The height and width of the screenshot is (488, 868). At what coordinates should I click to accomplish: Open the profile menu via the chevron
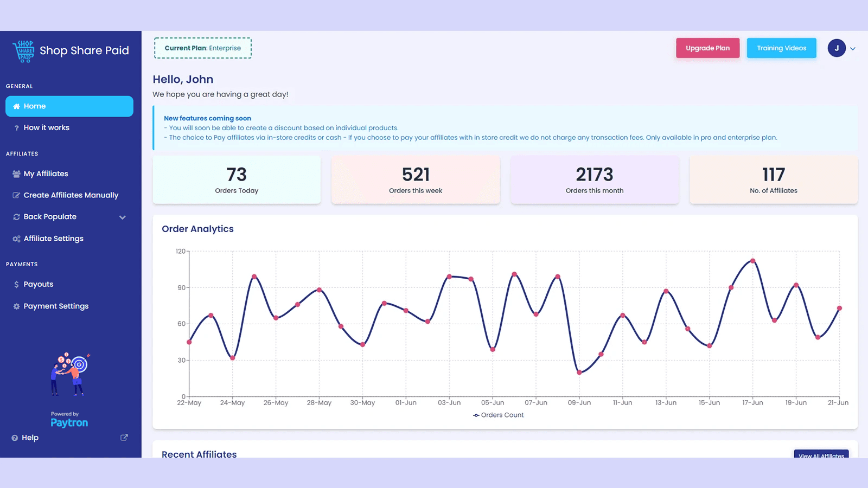coord(853,48)
